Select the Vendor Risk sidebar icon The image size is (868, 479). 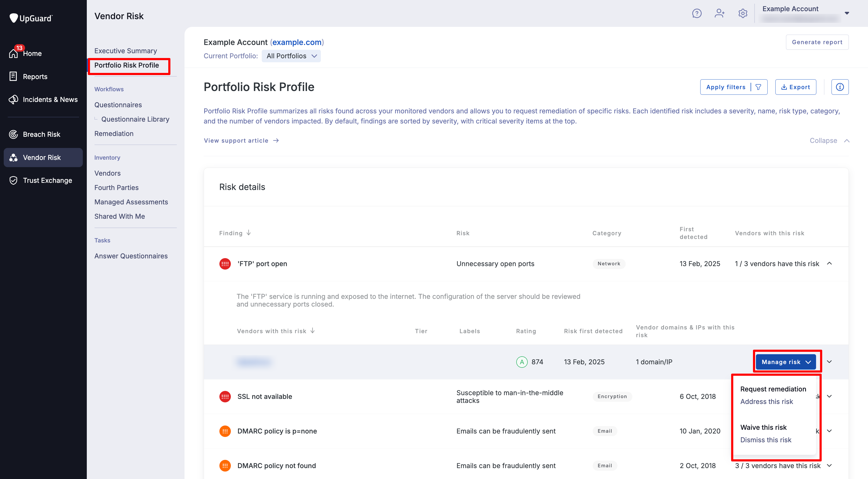point(13,158)
